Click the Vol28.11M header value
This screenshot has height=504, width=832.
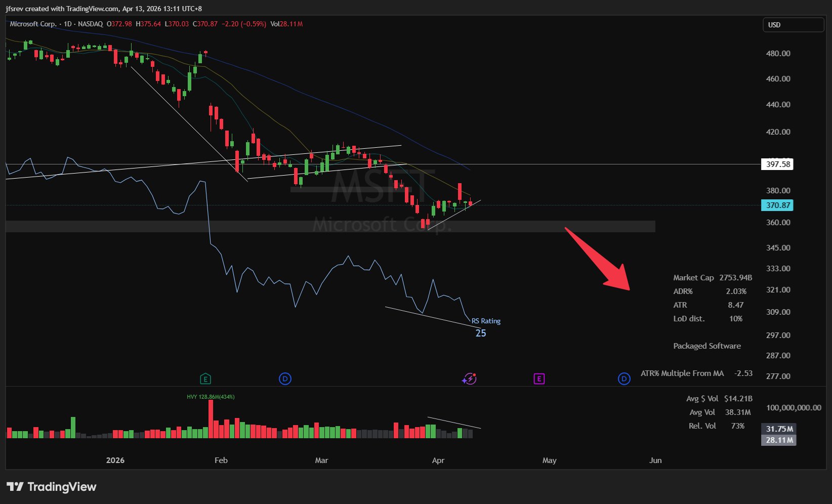pyautogui.click(x=286, y=24)
